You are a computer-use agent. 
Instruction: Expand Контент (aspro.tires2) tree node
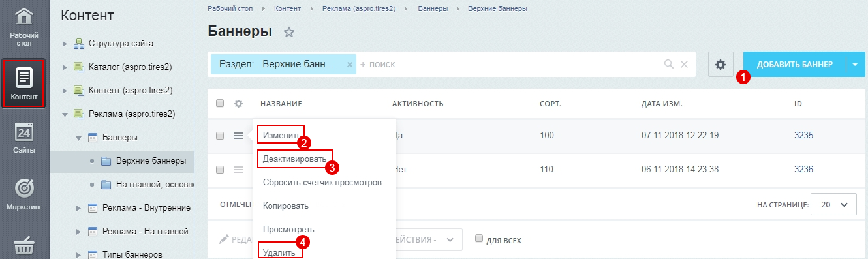point(64,91)
